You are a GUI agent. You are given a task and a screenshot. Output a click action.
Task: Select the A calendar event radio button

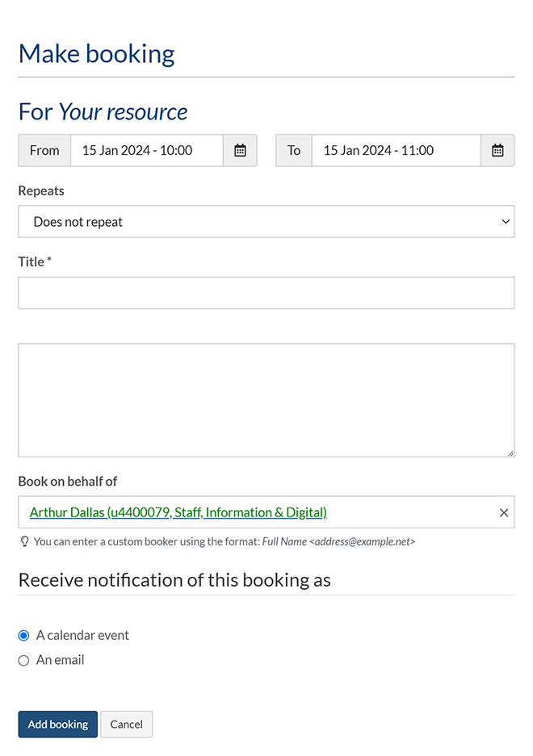click(23, 636)
